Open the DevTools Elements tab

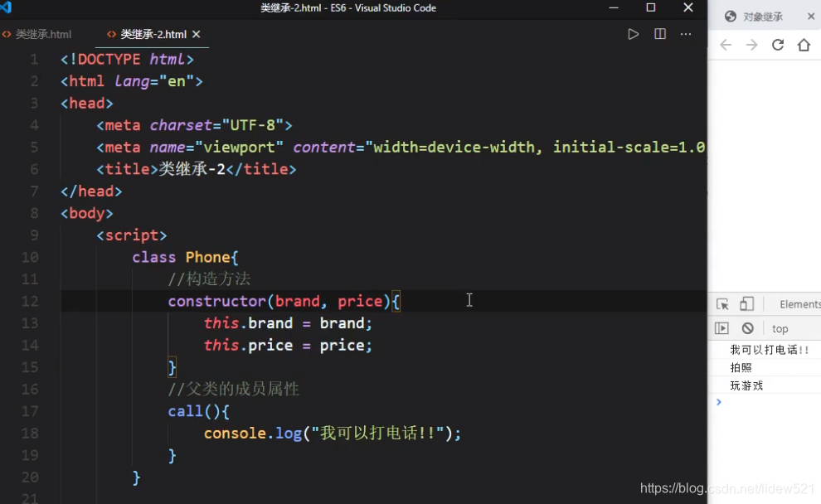click(799, 304)
